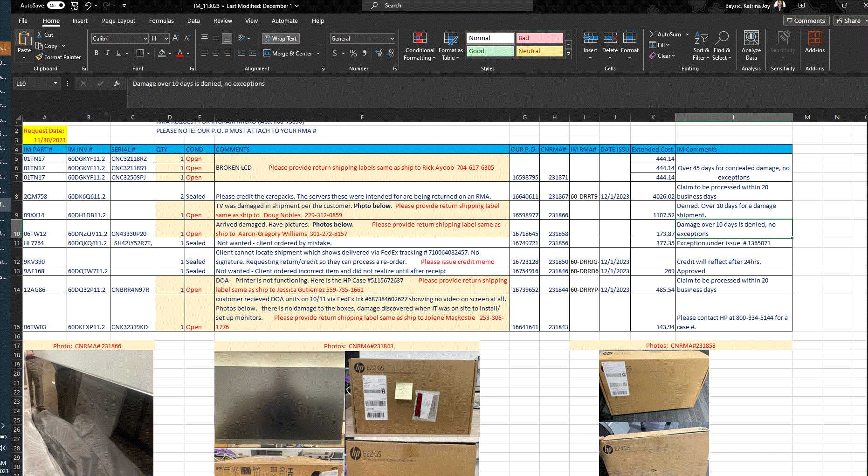This screenshot has width=868, height=476.
Task: Undo the last action
Action: pos(88,6)
